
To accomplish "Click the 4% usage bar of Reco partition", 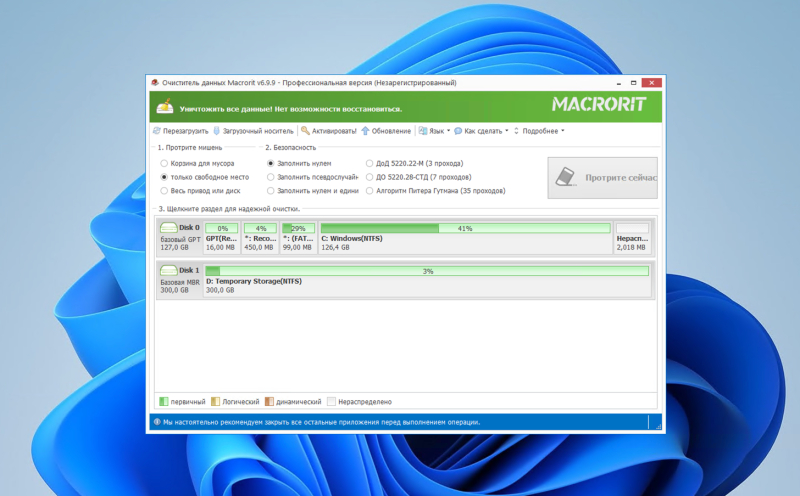I will click(260, 228).
